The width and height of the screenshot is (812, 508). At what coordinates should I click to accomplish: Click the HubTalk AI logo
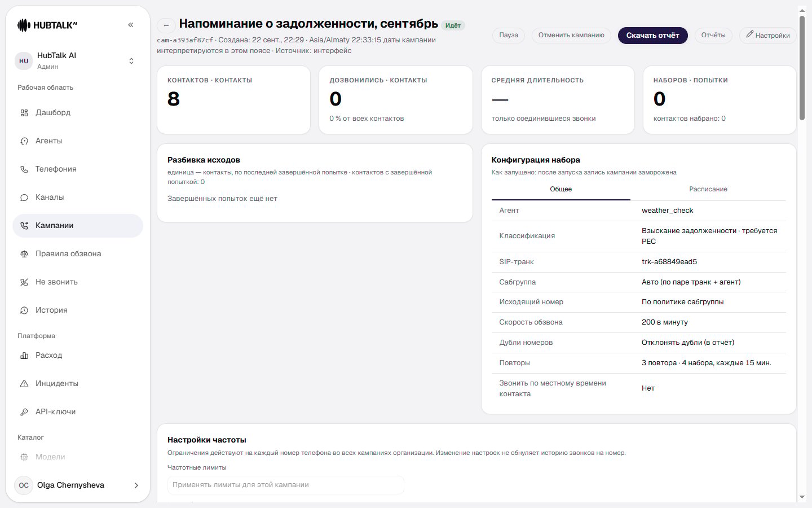47,25
